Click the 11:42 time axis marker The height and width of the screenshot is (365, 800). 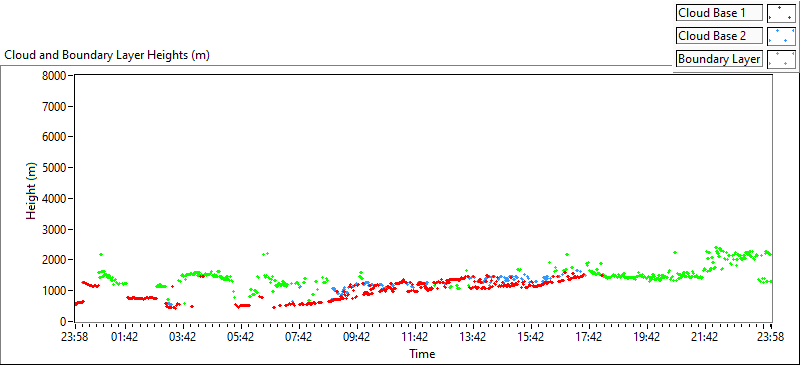click(415, 336)
